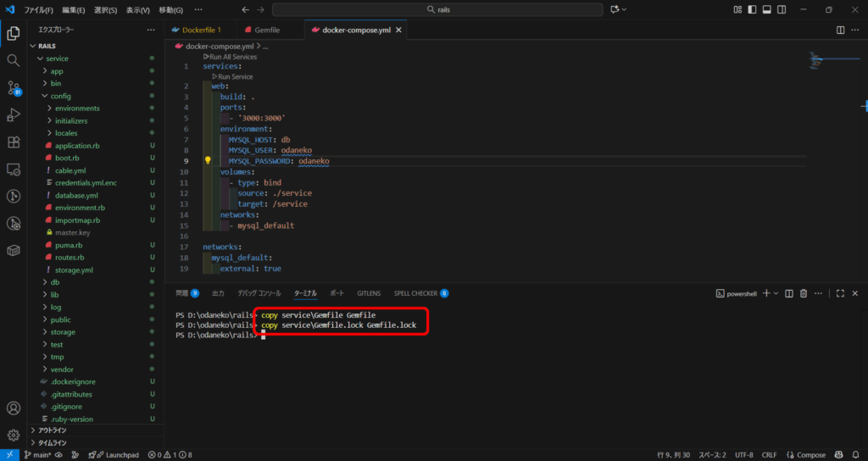Open the new terminal profile dropdown arrow

click(x=776, y=293)
